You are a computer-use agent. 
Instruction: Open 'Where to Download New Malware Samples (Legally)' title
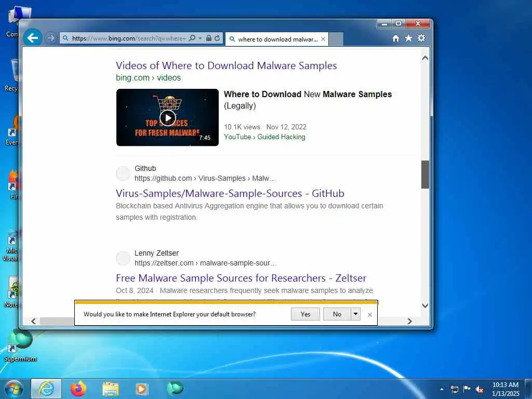pyautogui.click(x=308, y=100)
